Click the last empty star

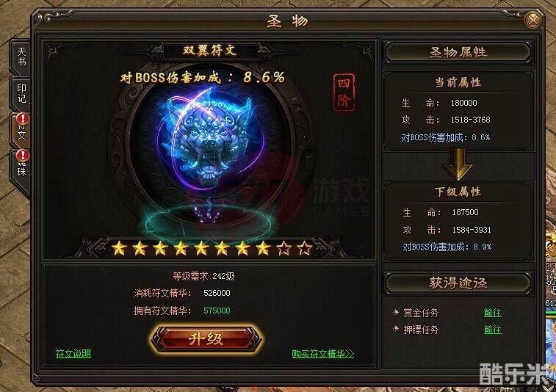pyautogui.click(x=304, y=248)
